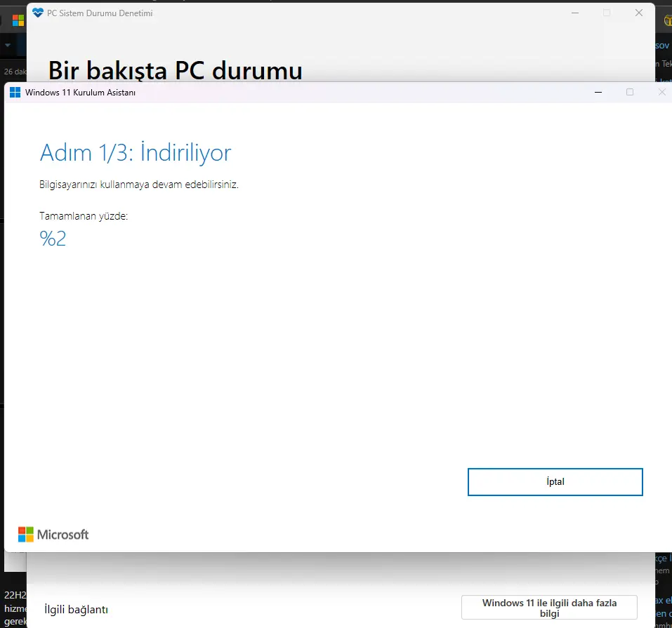Image resolution: width=672 pixels, height=628 pixels.
Task: Cancel the download with the İptal button
Action: (x=555, y=482)
